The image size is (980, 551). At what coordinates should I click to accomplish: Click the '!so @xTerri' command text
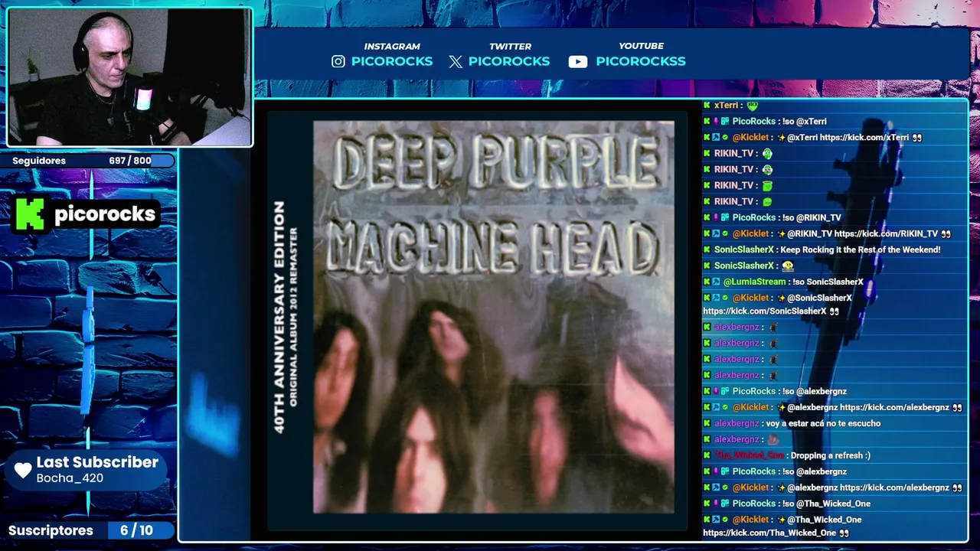805,122
